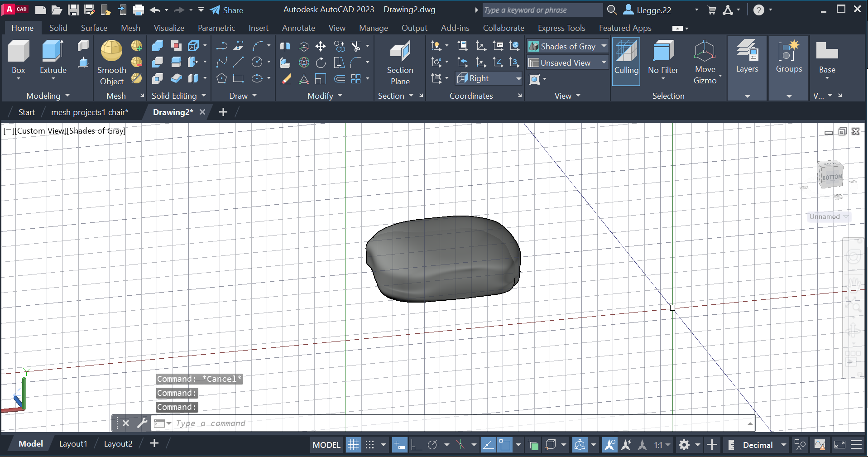Select the gray mesh object in viewport
Viewport: 868px width, 457px height.
pos(443,259)
